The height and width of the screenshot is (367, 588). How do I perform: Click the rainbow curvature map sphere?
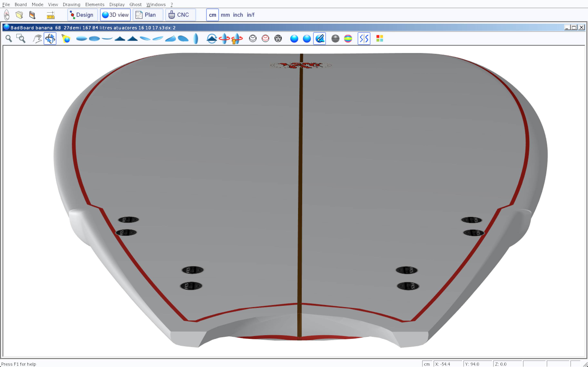(x=348, y=39)
